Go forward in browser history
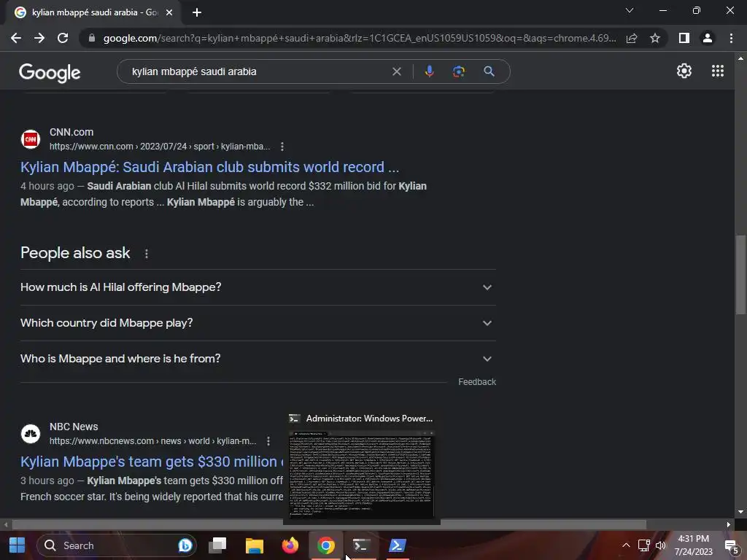747x560 pixels. (x=39, y=38)
